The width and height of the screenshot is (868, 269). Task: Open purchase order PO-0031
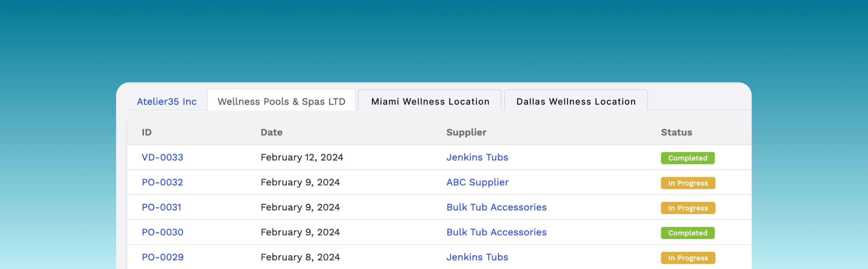pos(161,207)
